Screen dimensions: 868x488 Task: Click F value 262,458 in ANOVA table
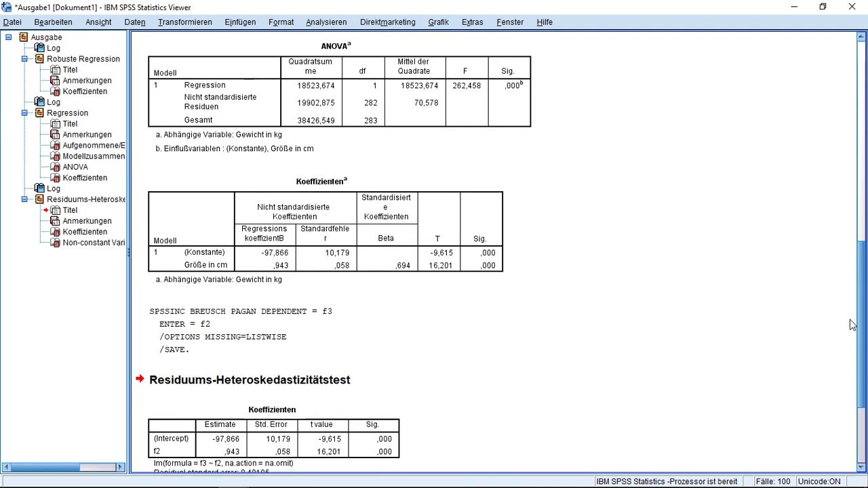click(467, 85)
